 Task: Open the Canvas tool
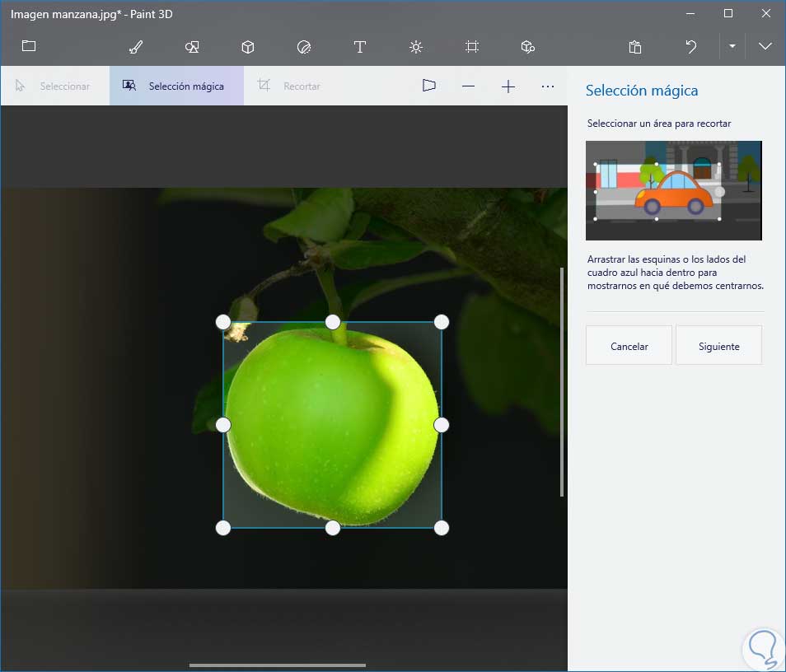(471, 47)
